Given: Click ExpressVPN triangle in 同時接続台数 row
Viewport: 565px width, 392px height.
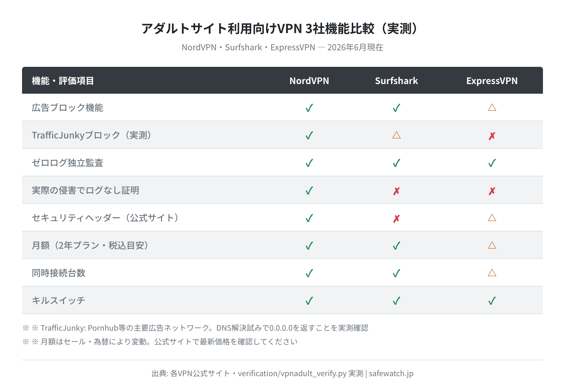Looking at the screenshot, I should point(492,273).
